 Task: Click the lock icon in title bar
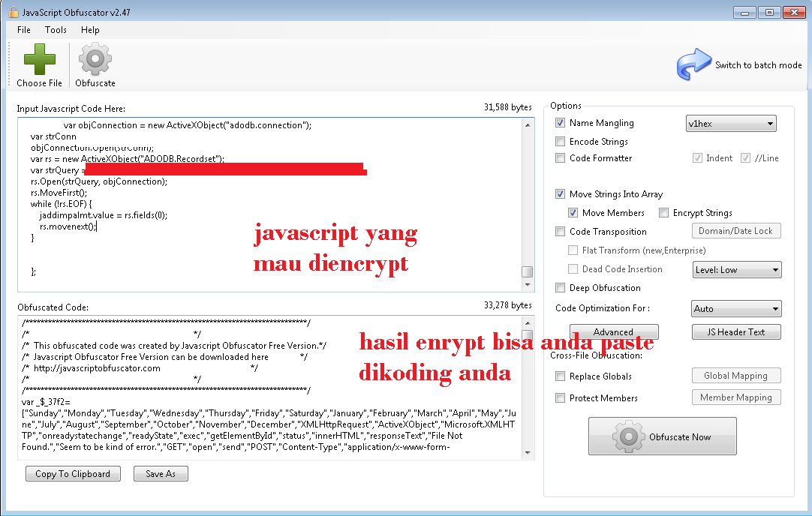[x=14, y=12]
